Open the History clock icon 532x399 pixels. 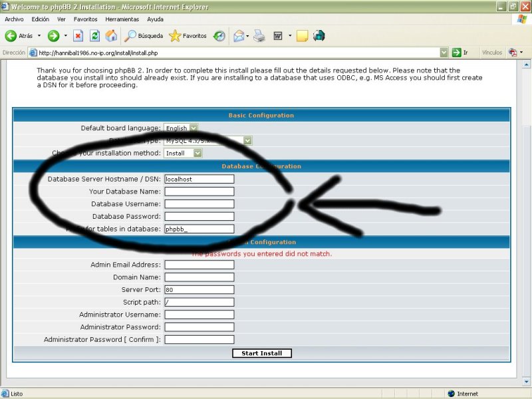[x=219, y=36]
